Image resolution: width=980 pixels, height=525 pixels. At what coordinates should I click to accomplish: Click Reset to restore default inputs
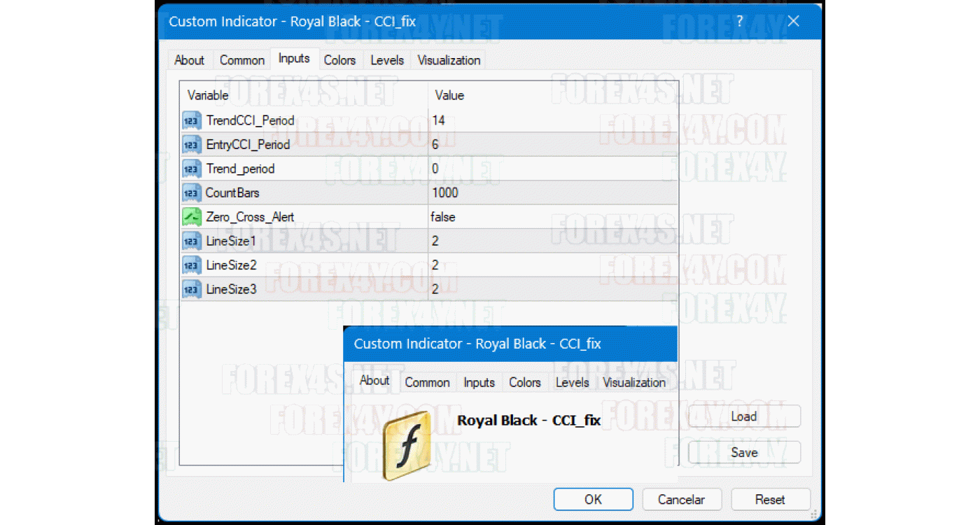770,500
